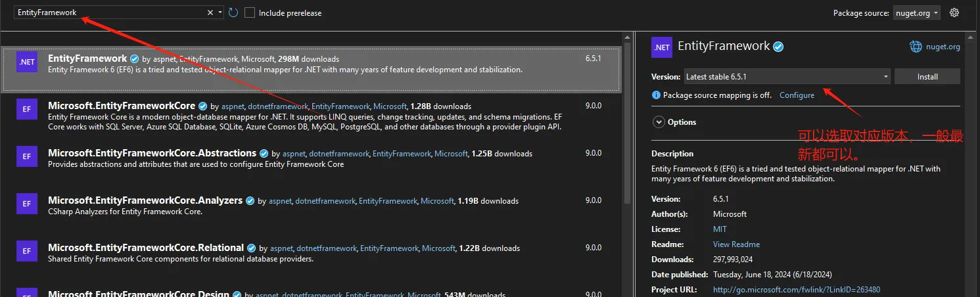Click the Author(s) value Microsoft
Screen dimensions: 980x297
730,214
